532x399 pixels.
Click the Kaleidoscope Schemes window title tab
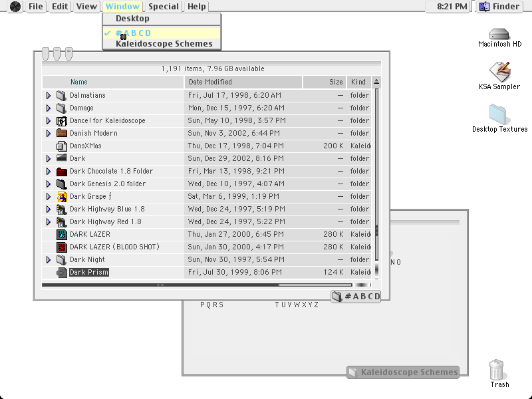pos(403,372)
